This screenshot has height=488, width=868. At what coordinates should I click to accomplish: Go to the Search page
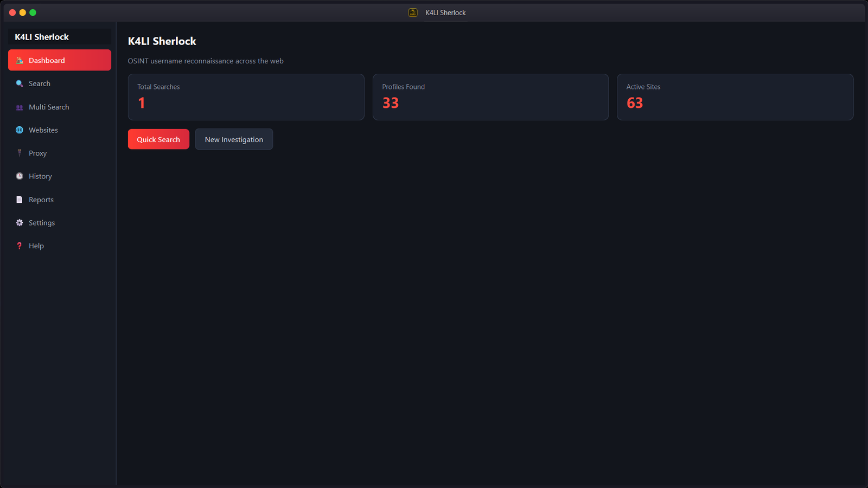(x=60, y=84)
